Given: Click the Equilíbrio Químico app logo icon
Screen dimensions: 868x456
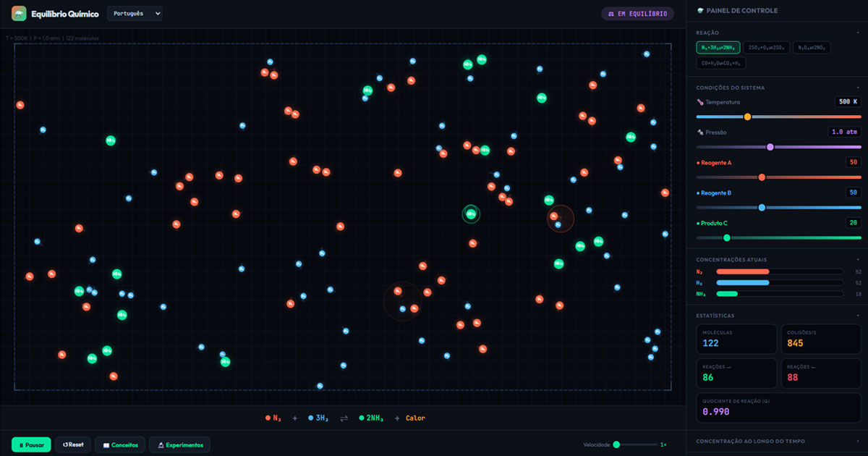Looking at the screenshot, I should click(x=19, y=14).
